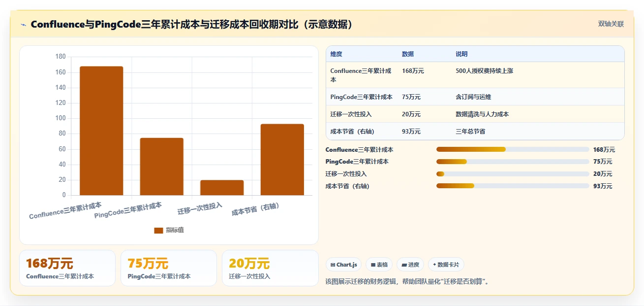Click the 指标值 legend color swatch
Image resolution: width=644 pixels, height=306 pixels.
pyautogui.click(x=158, y=230)
